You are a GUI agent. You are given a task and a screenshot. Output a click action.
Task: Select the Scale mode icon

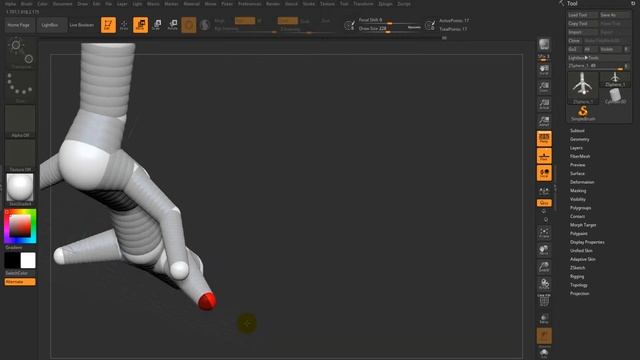tap(156, 25)
